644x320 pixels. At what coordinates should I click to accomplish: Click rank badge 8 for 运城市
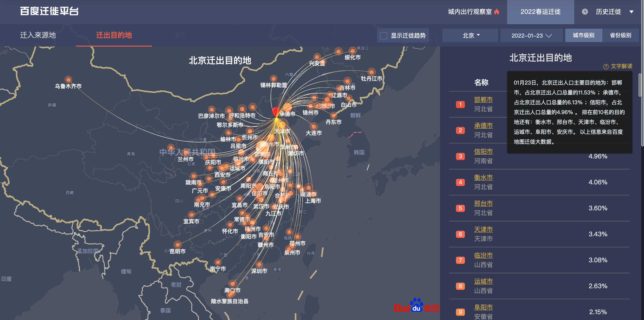point(460,286)
